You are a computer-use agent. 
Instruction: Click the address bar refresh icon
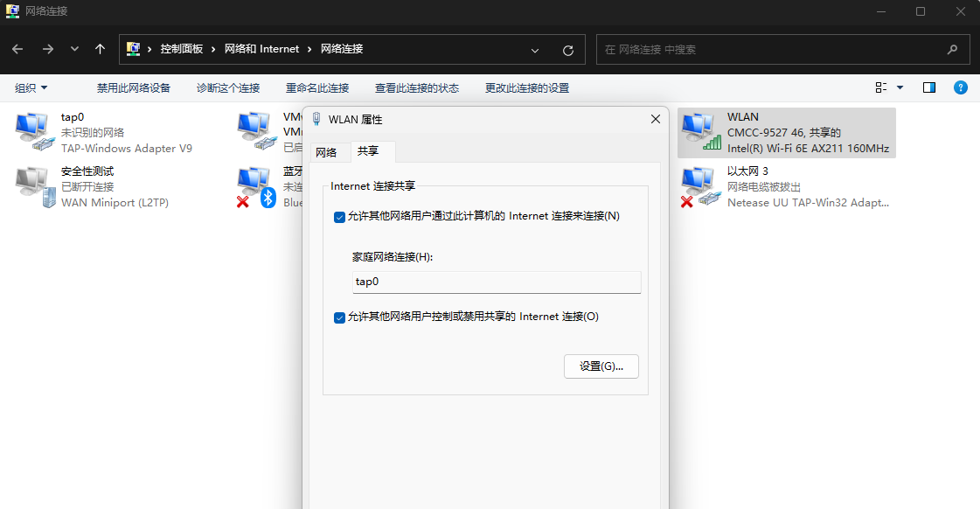click(569, 50)
